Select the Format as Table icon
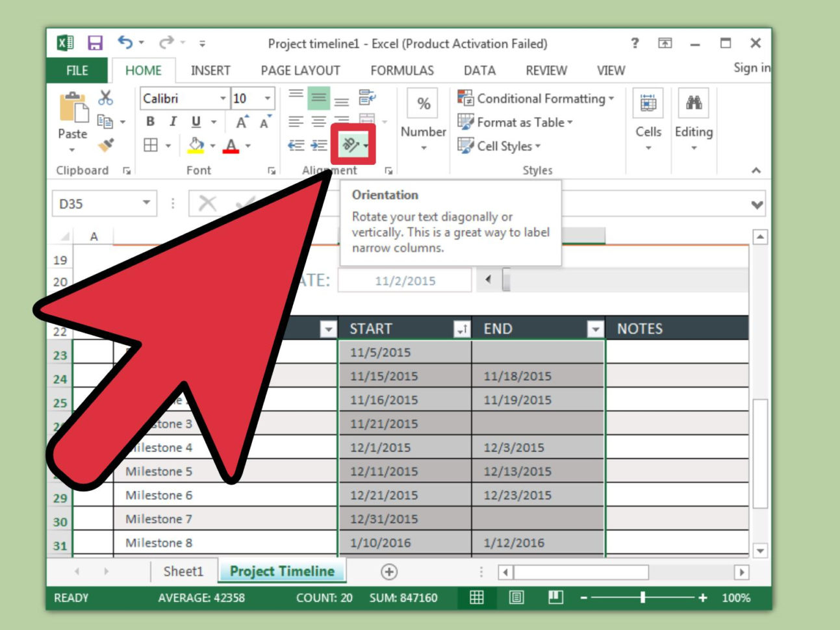 pyautogui.click(x=466, y=121)
